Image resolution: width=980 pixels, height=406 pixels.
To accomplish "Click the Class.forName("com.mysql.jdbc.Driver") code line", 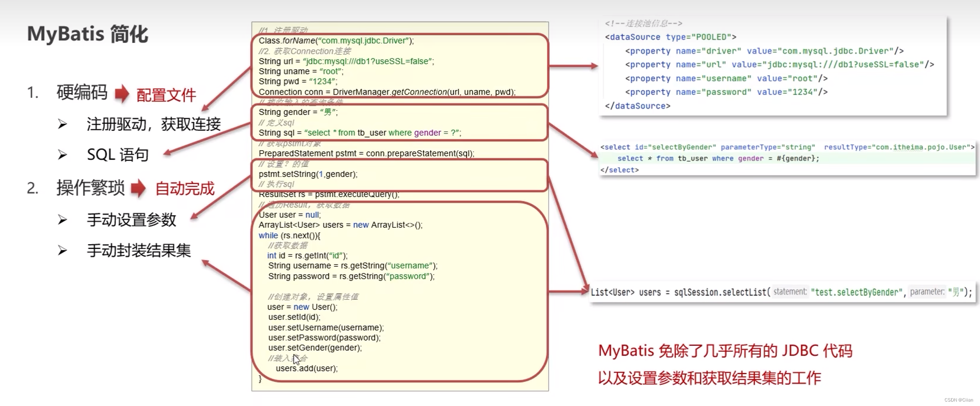I will point(336,41).
